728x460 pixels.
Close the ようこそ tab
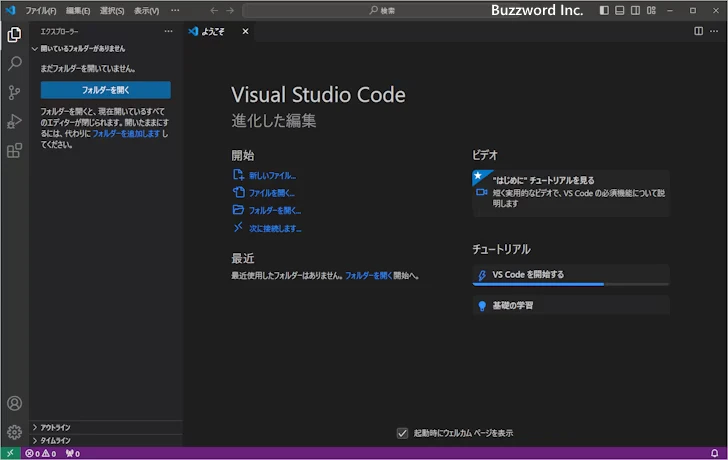click(x=245, y=31)
